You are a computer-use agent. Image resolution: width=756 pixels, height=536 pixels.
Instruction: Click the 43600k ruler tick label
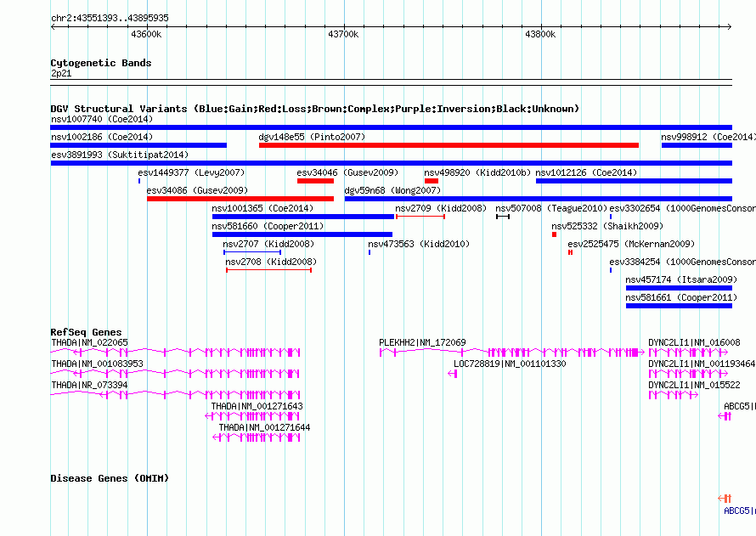click(146, 34)
